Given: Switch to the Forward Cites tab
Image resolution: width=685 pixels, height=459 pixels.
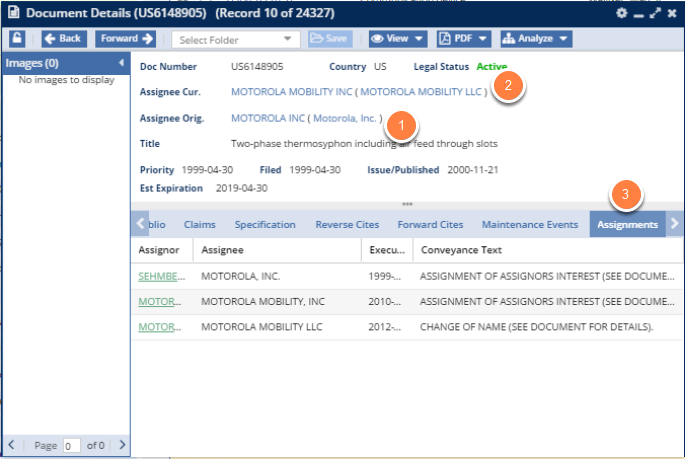Looking at the screenshot, I should tap(430, 224).
